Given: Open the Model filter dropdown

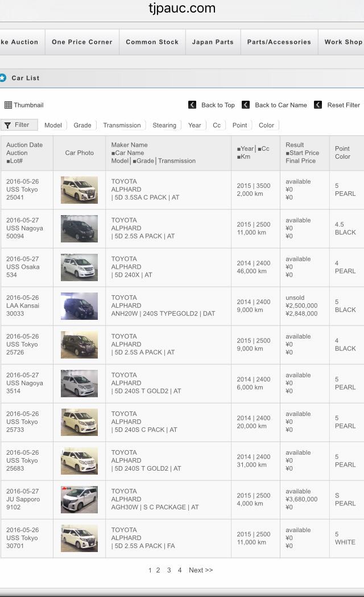Looking at the screenshot, I should 53,125.
